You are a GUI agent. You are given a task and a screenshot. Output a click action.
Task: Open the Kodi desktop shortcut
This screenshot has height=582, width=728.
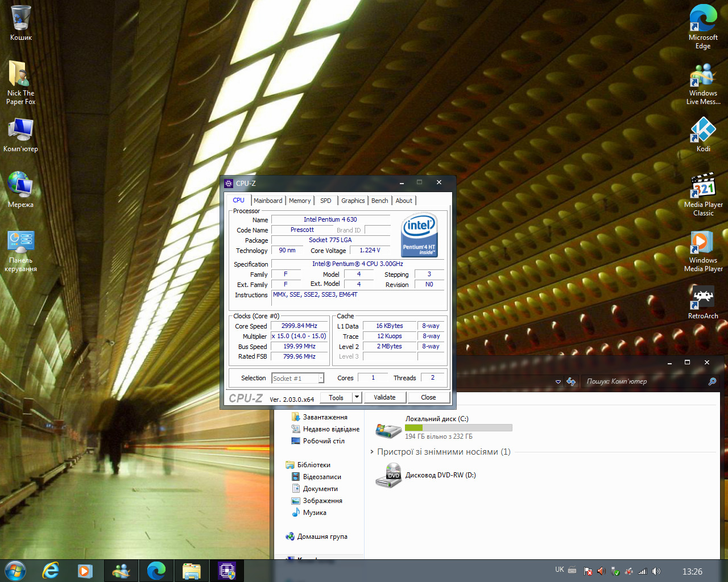click(x=703, y=132)
